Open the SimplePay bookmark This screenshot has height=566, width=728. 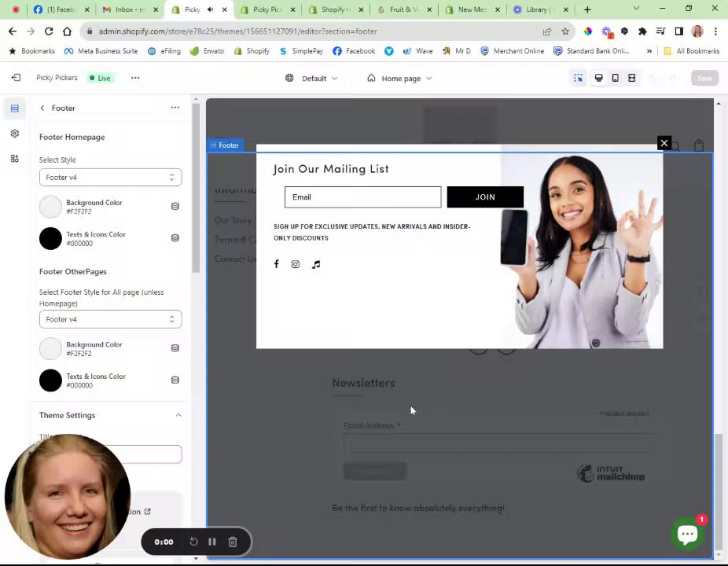coord(301,51)
